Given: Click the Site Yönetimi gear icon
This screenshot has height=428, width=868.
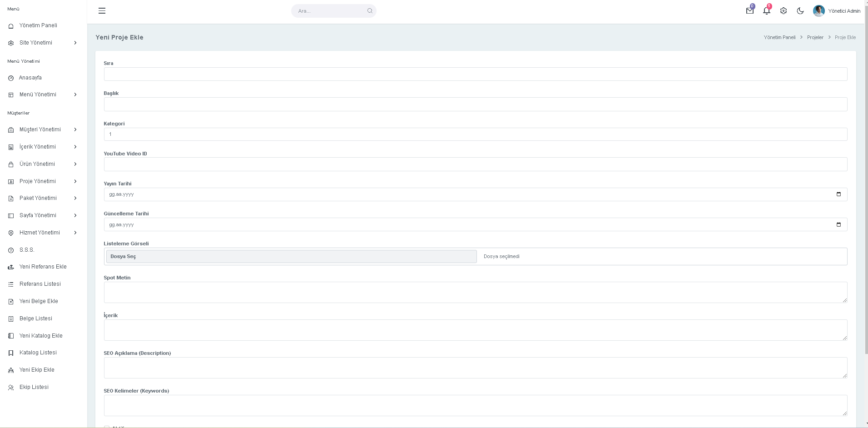Looking at the screenshot, I should [x=11, y=43].
